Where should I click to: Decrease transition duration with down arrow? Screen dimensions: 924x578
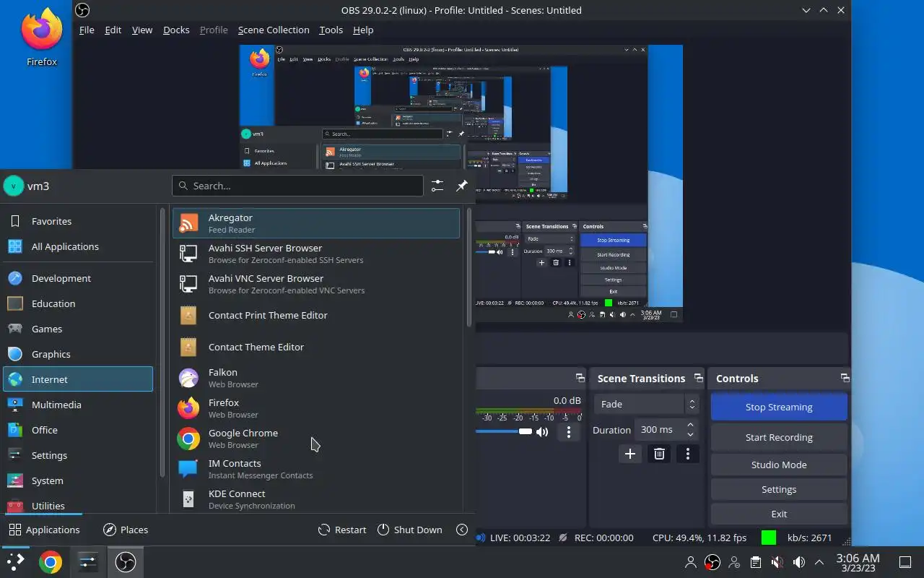691,434
